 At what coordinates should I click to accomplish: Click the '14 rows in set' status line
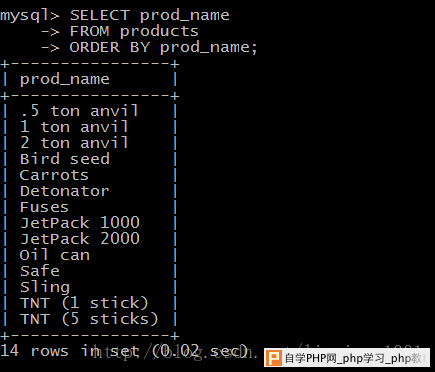tap(124, 351)
